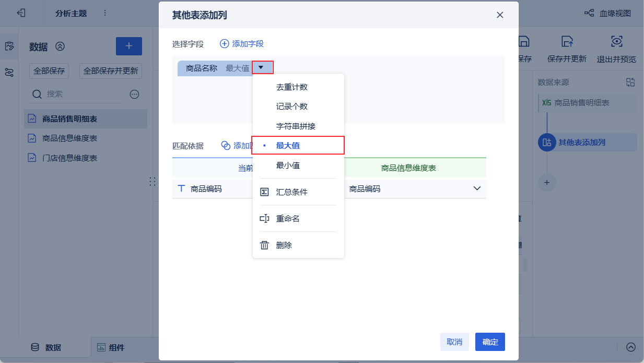Viewport: 644px width, 363px height.
Task: Click 重命名 in the field menu
Action: pyautogui.click(x=288, y=219)
